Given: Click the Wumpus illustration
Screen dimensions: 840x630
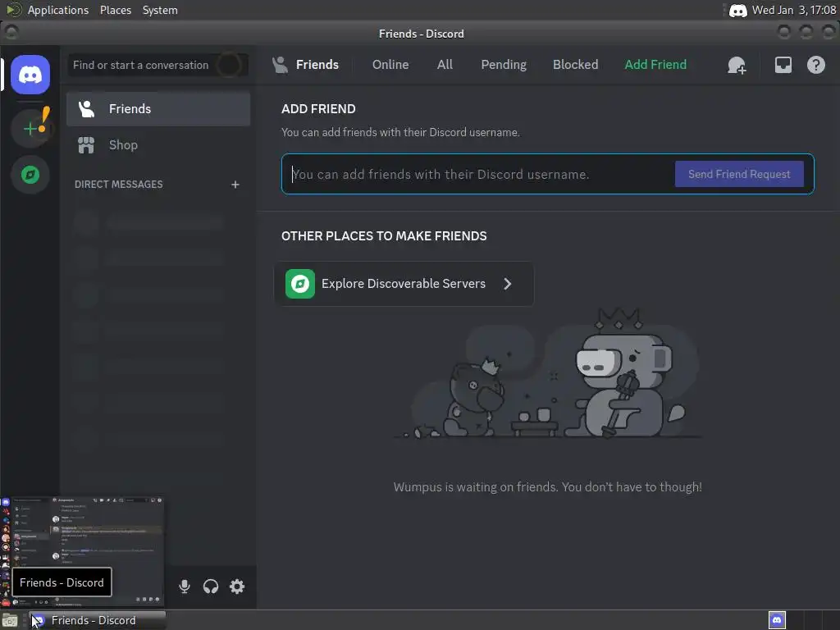Looking at the screenshot, I should point(547,373).
